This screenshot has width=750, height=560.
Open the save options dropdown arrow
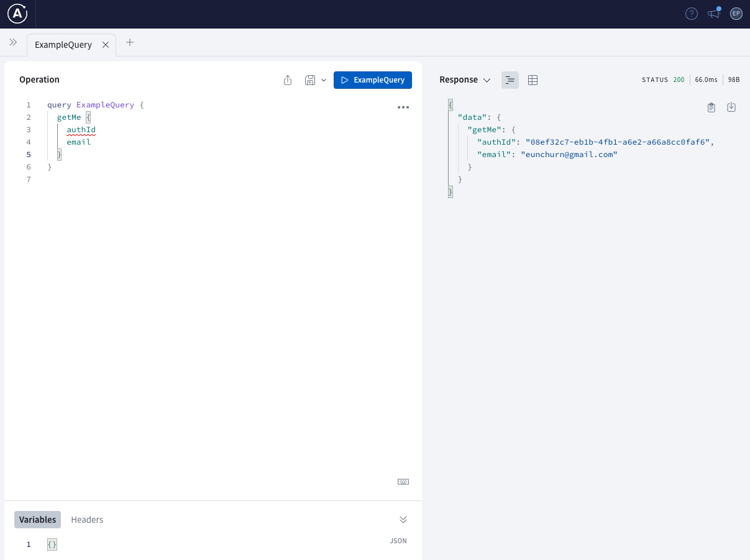point(324,80)
